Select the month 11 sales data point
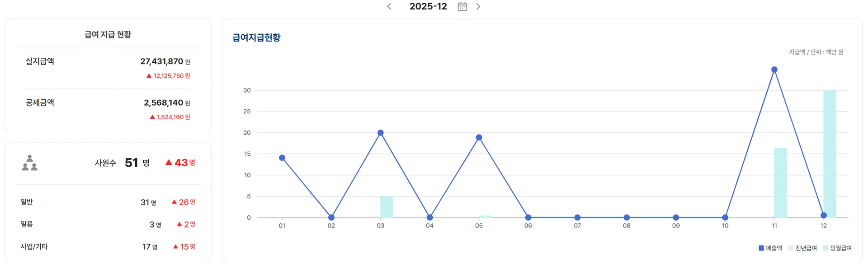 click(774, 69)
